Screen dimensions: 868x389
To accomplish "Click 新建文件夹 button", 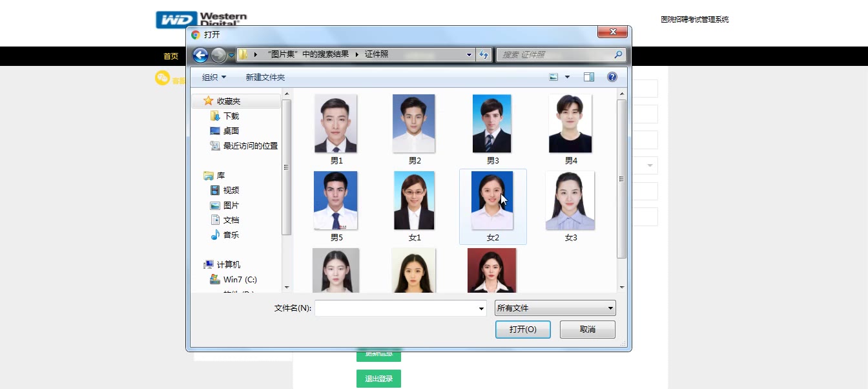I will [265, 78].
